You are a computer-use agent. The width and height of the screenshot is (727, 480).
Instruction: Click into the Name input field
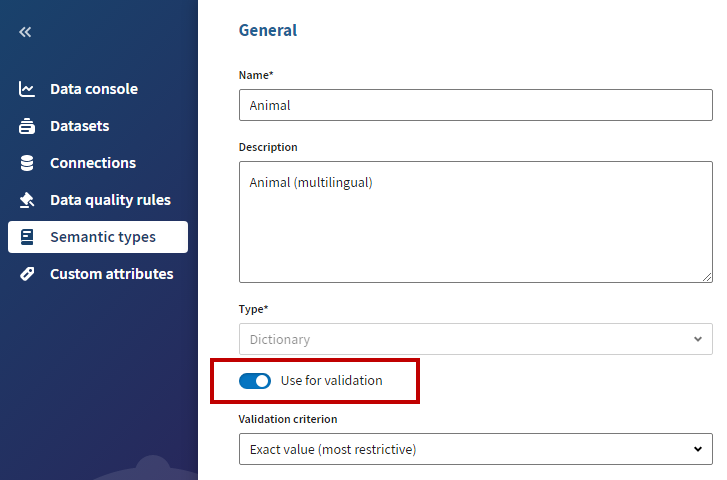click(x=475, y=105)
